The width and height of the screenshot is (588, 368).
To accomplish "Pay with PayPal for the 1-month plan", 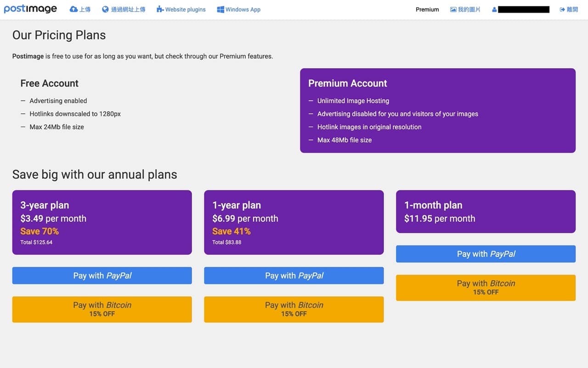I will (486, 254).
